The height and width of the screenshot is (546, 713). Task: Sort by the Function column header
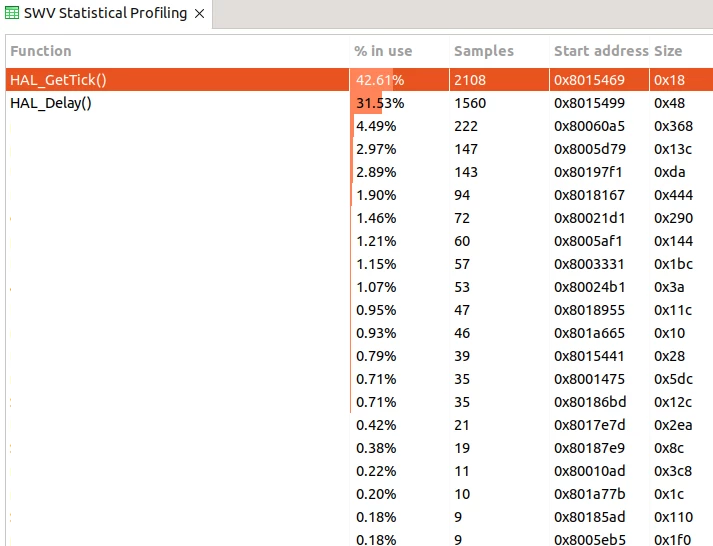(41, 51)
